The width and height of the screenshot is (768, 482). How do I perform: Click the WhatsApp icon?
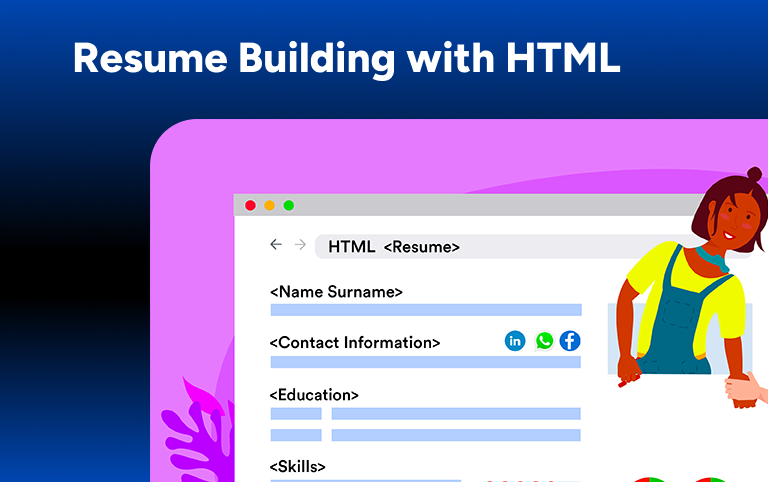click(544, 341)
